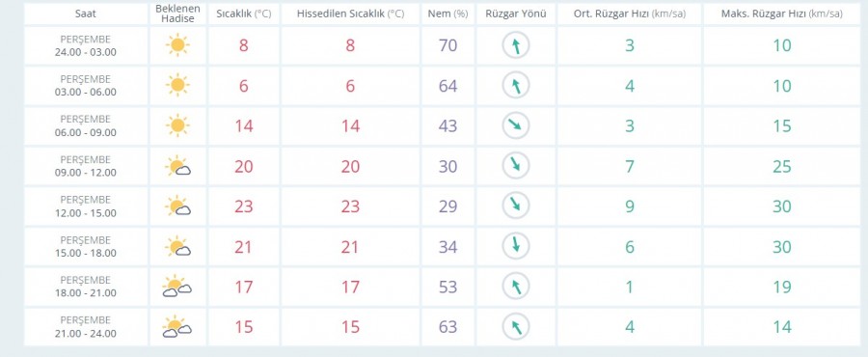Image resolution: width=868 pixels, height=357 pixels.
Task: Click the Saat column header
Action: coord(85,14)
